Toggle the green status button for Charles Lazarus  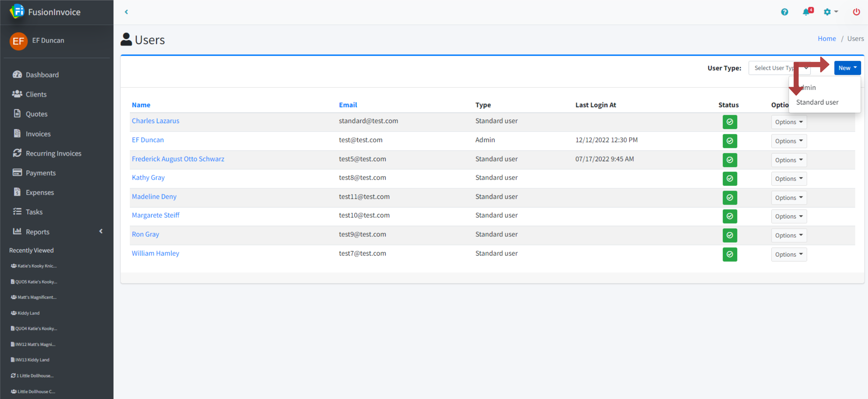click(x=729, y=122)
